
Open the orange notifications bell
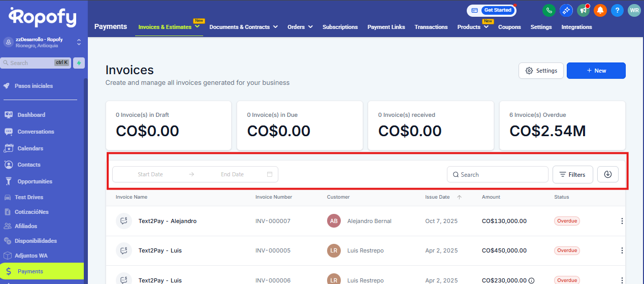point(600,10)
